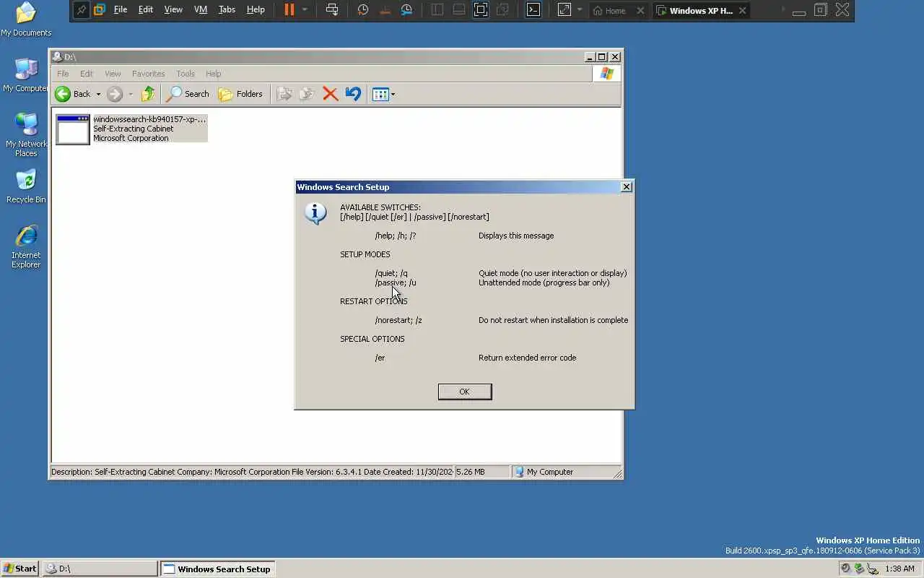
Task: Click the resize grip in the D:\ window corner
Action: click(617, 473)
